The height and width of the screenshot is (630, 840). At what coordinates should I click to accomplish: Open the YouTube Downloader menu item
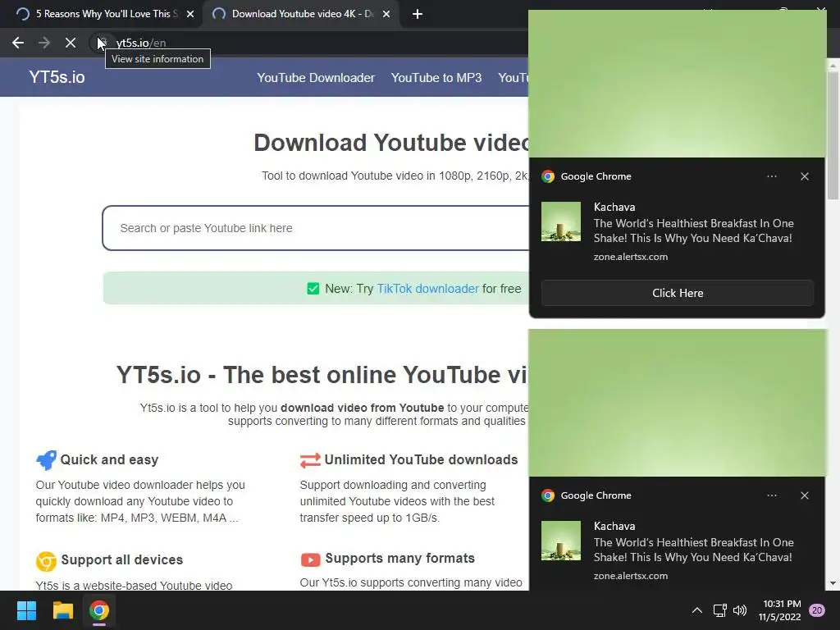coord(316,78)
